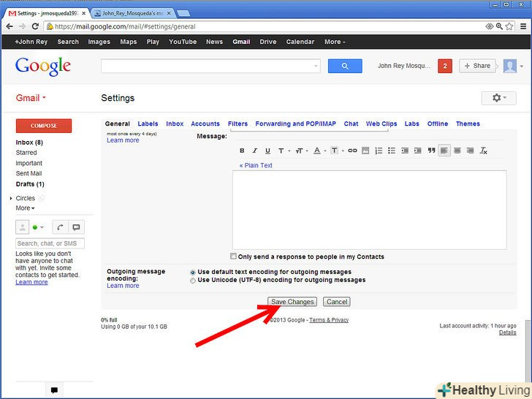This screenshot has width=532, height=399.
Task: Click the Share button
Action: (477, 66)
